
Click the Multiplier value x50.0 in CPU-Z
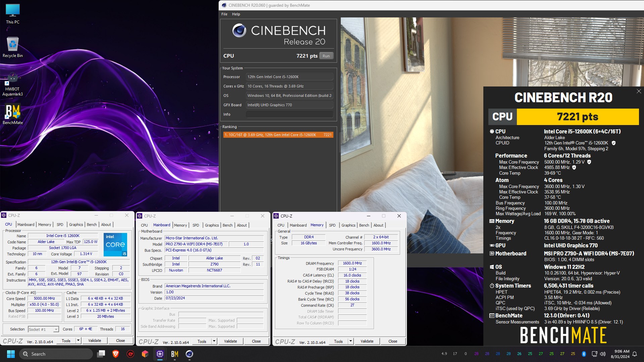coord(44,304)
